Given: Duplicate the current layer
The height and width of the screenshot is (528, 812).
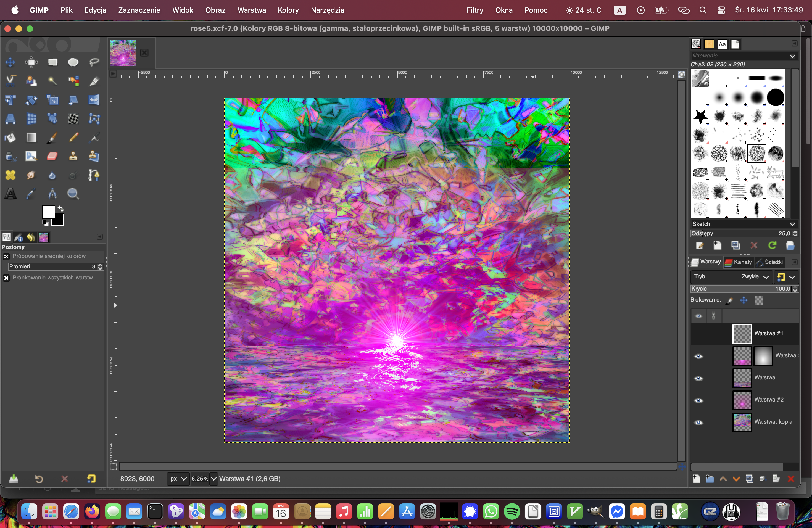Looking at the screenshot, I should 749,479.
